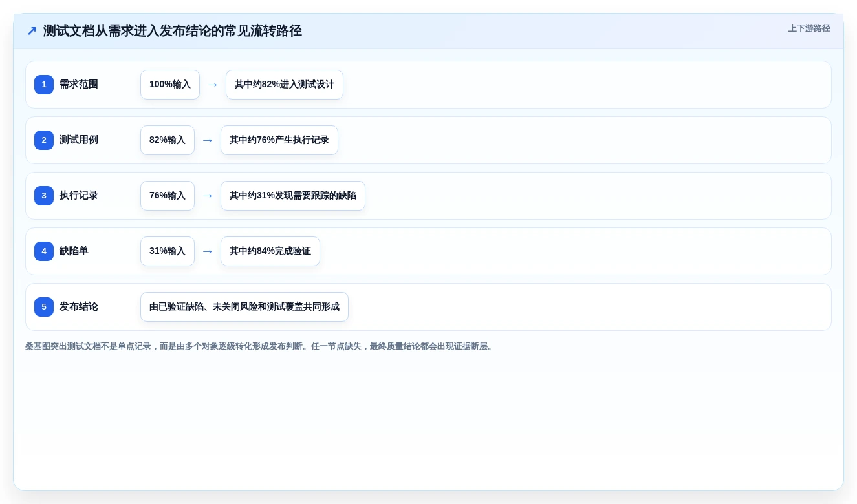Click the 31%输入 chip
This screenshot has height=504, width=857.
pyautogui.click(x=168, y=251)
